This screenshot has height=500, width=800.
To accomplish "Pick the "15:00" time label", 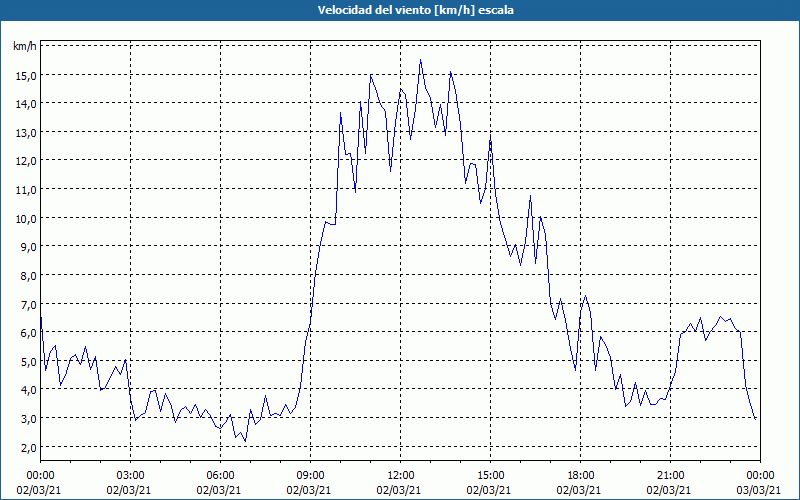I will pos(490,476).
